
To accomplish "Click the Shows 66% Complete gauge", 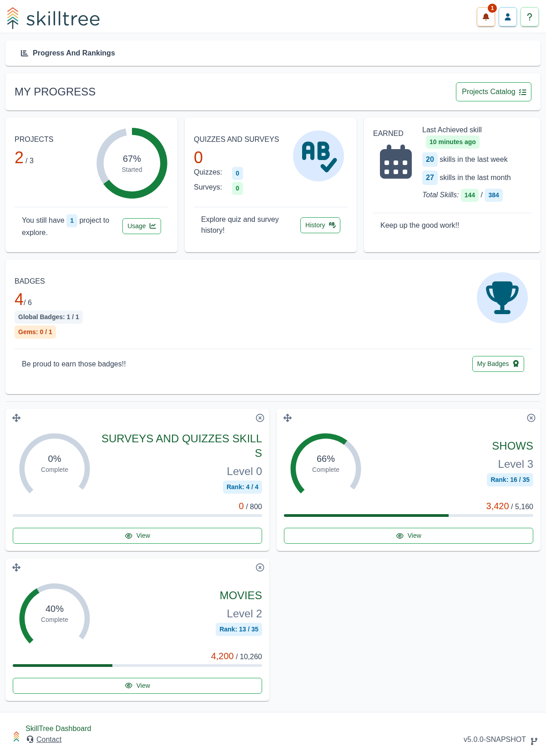I will (326, 464).
